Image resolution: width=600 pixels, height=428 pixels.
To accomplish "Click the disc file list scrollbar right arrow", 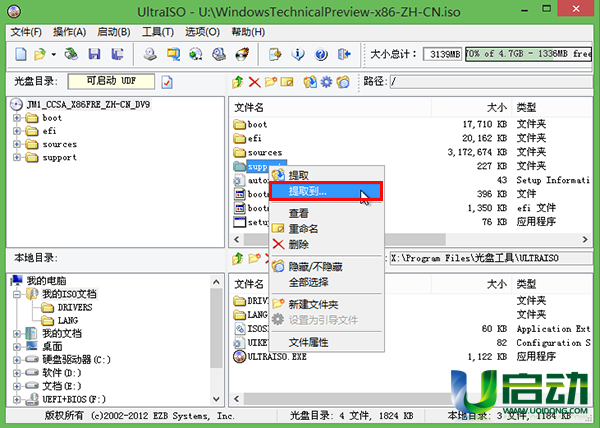I will 585,239.
